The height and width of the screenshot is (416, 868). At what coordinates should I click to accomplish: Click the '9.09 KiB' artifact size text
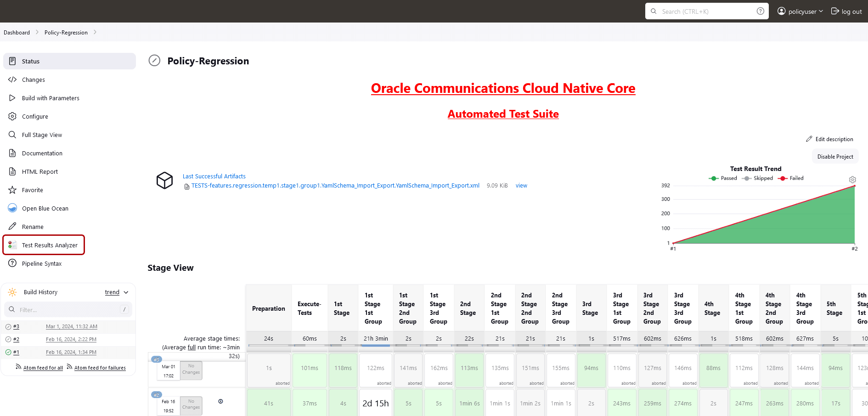497,186
